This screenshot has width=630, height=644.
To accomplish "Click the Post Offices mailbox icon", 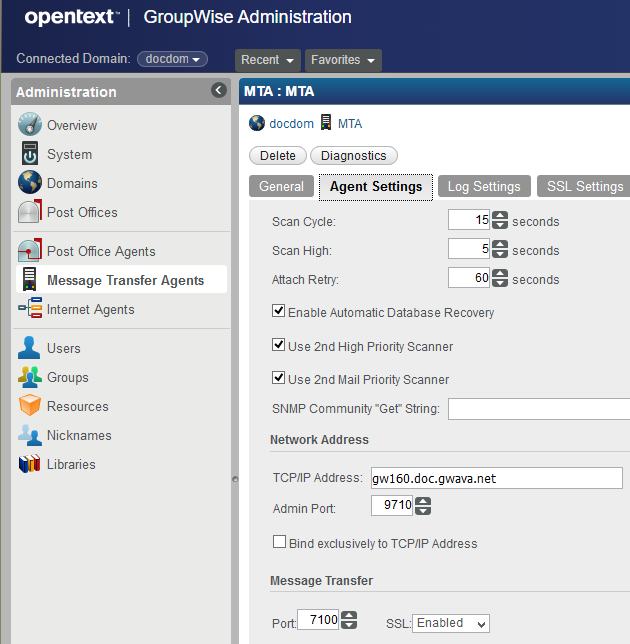I will [30, 211].
